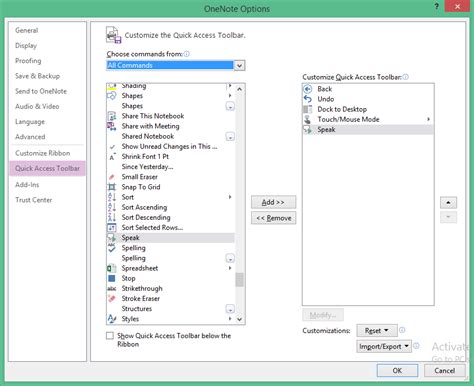Image resolution: width=474 pixels, height=386 pixels.
Task: Open the Reset dropdown button
Action: point(377,331)
